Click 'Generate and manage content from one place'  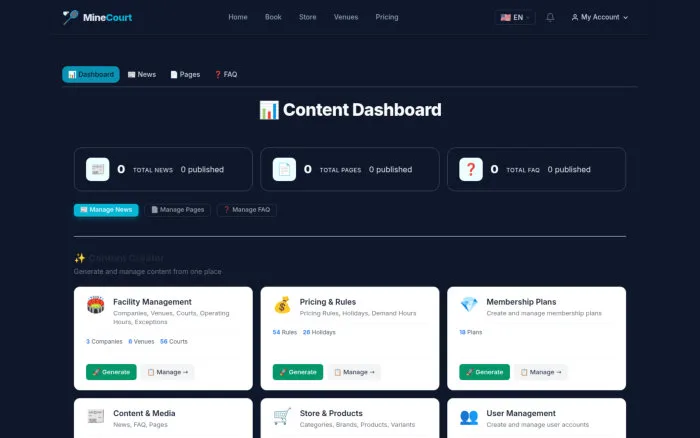(147, 271)
